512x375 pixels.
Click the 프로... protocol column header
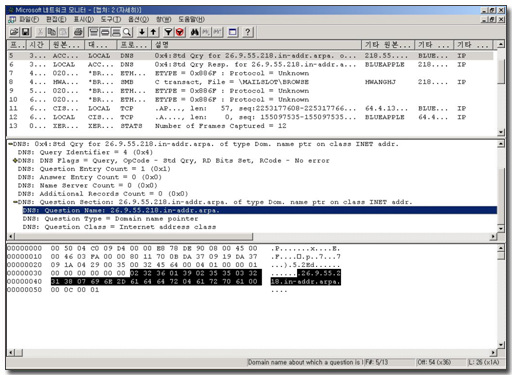[x=134, y=45]
